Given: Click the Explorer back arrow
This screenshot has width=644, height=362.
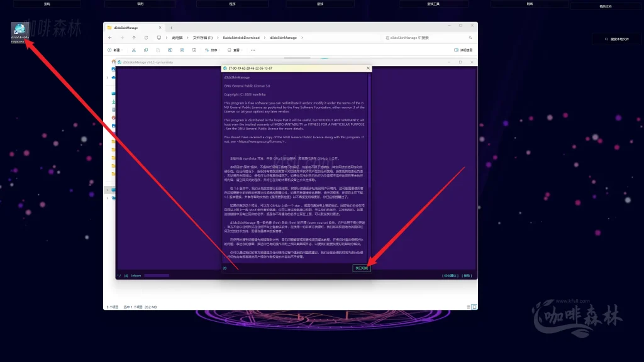Looking at the screenshot, I should tap(111, 38).
